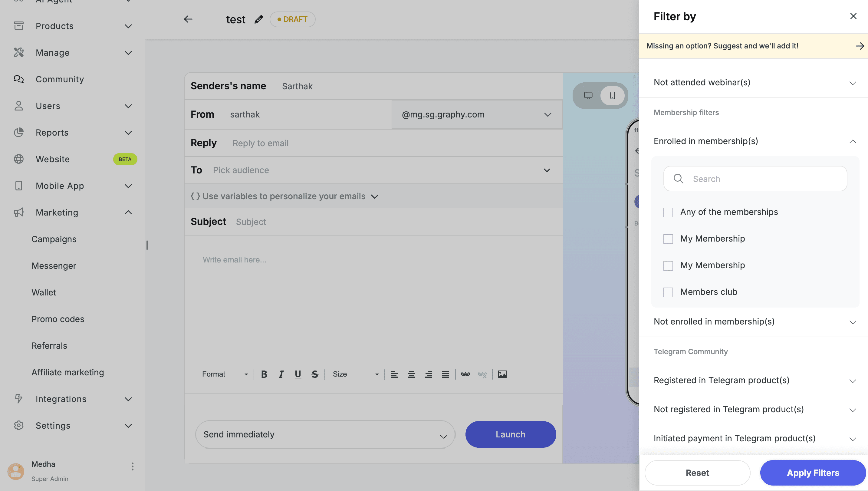The height and width of the screenshot is (491, 868).
Task: Expand Use variables to personalize emails
Action: click(284, 196)
